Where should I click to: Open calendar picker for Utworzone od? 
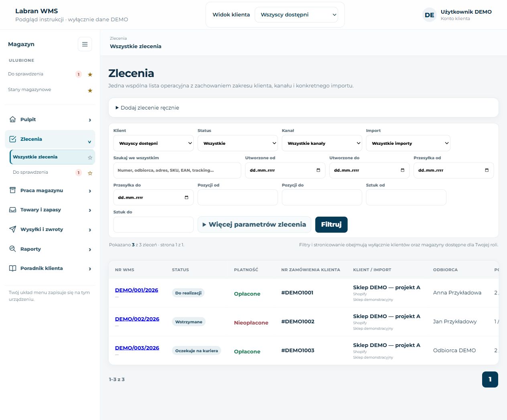(x=318, y=170)
